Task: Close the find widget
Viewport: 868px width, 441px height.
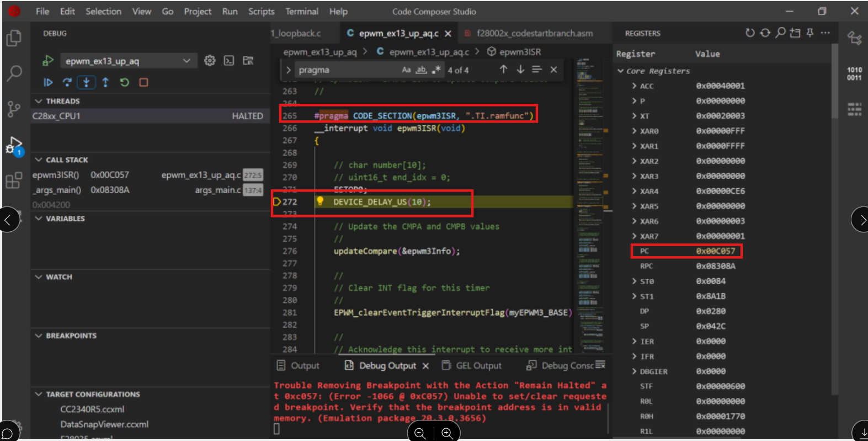Action: tap(553, 70)
